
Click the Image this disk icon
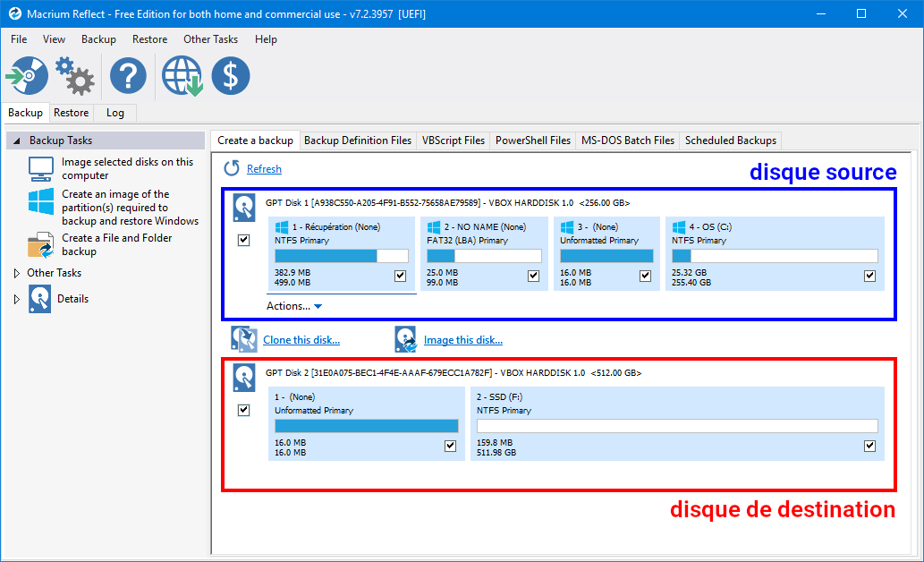[405, 339]
